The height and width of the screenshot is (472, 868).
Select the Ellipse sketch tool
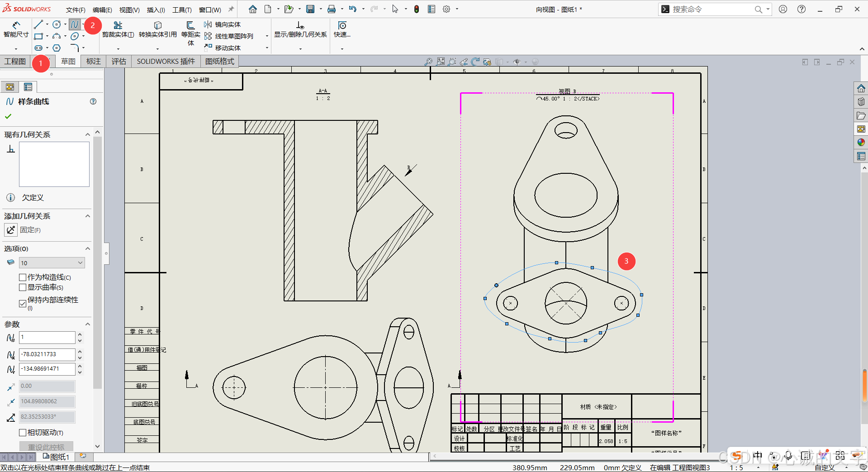[75, 36]
